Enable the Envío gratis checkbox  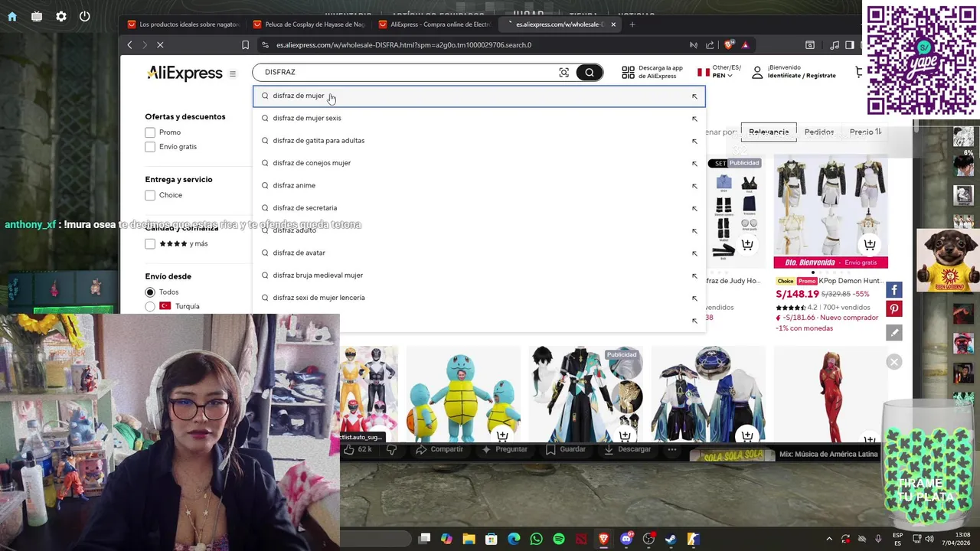150,147
